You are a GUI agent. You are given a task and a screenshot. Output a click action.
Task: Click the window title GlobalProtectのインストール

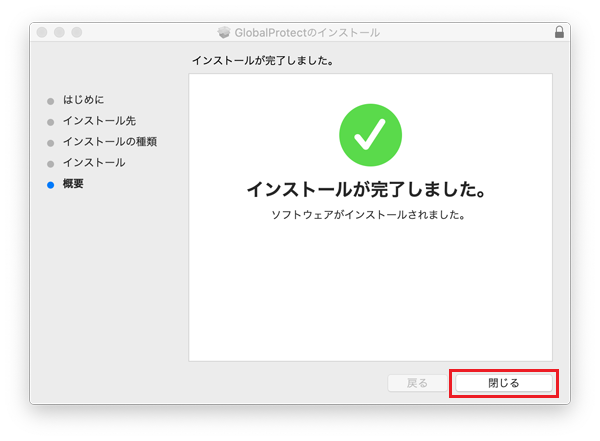click(x=307, y=33)
